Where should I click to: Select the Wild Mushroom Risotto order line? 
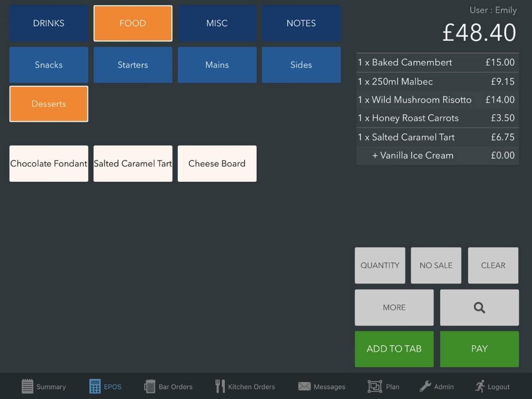click(438, 100)
